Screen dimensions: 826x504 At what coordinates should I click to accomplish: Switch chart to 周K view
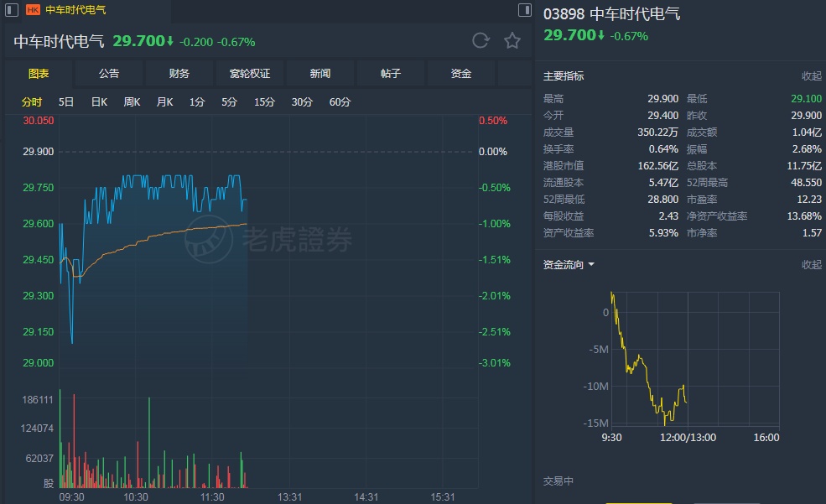coord(132,102)
